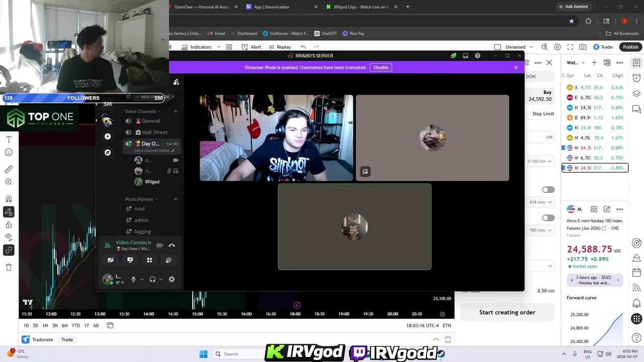Toggle Hide All Drawings eye icon
The width and height of the screenshot is (644, 362).
point(9,237)
